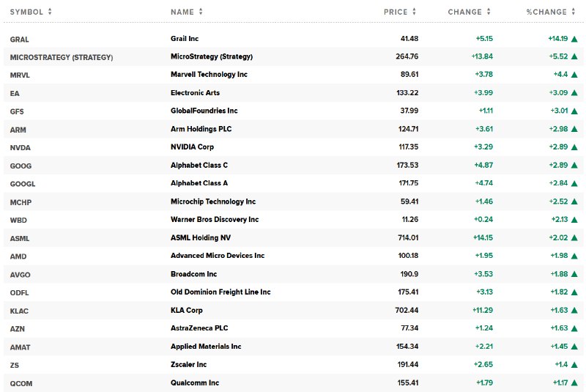Open the ARM ticker symbol
This screenshot has width=586, height=392.
18,130
